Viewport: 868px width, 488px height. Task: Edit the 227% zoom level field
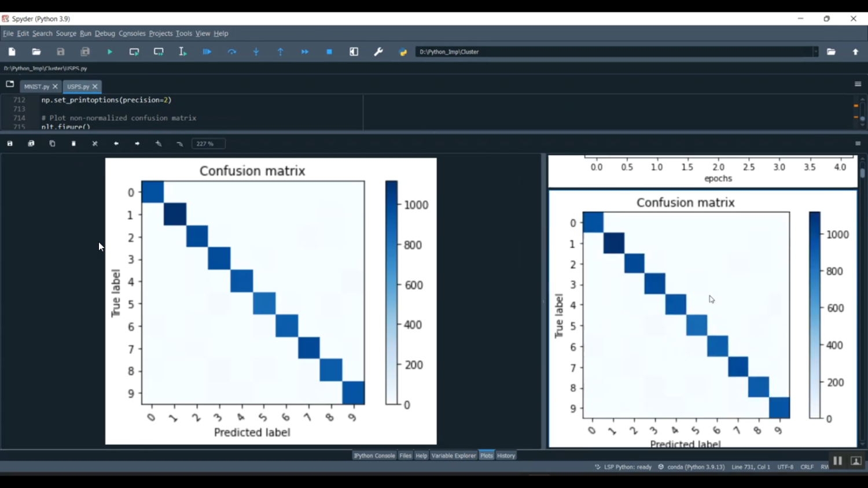coord(207,143)
